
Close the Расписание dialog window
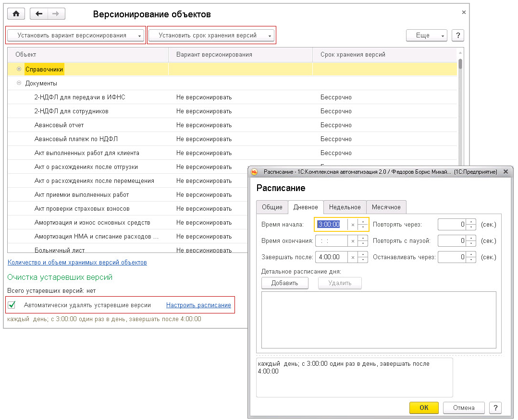point(506,171)
